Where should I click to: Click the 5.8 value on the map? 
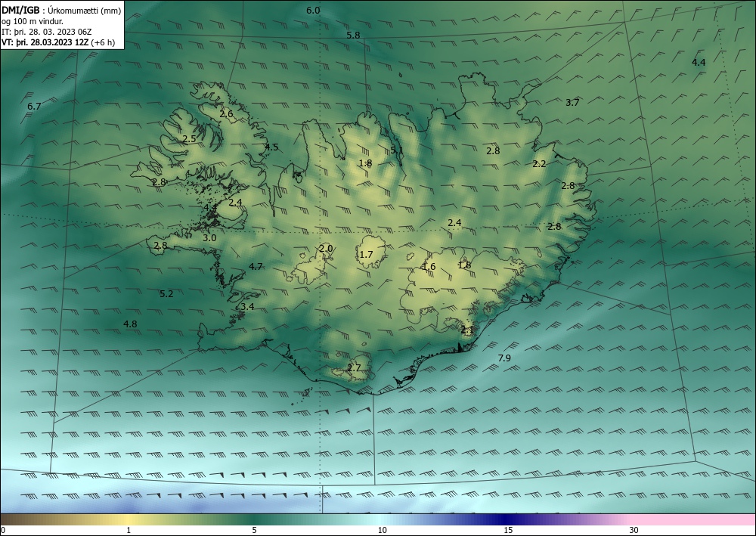click(x=353, y=36)
